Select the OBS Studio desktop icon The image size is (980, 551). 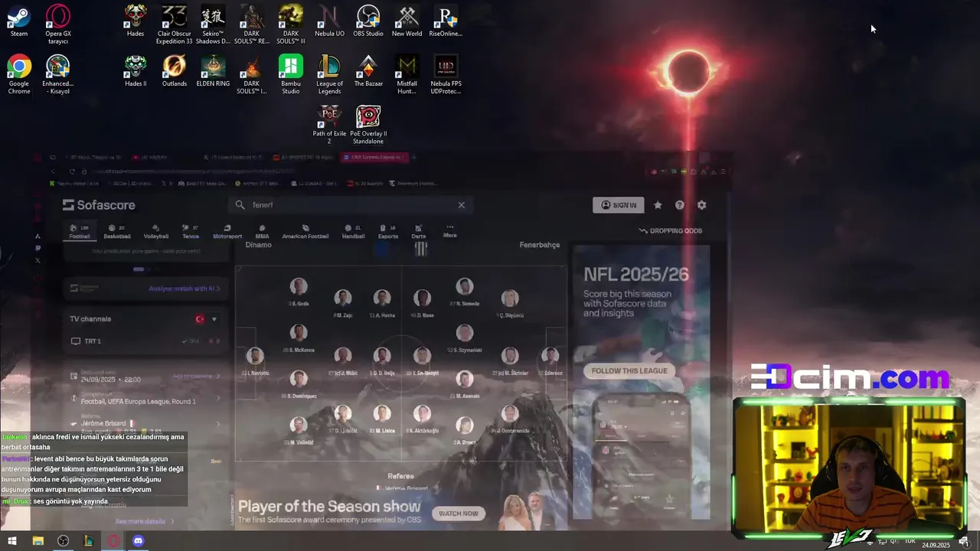pyautogui.click(x=368, y=21)
